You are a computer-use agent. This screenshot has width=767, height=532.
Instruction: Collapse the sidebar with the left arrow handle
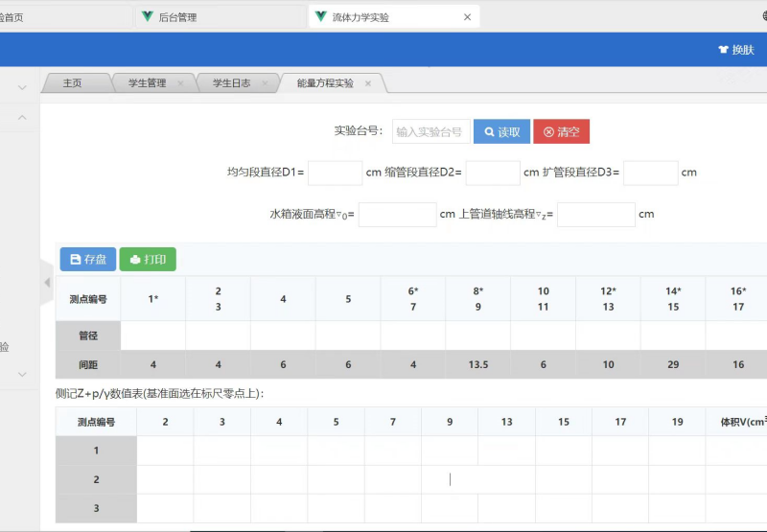tap(47, 282)
